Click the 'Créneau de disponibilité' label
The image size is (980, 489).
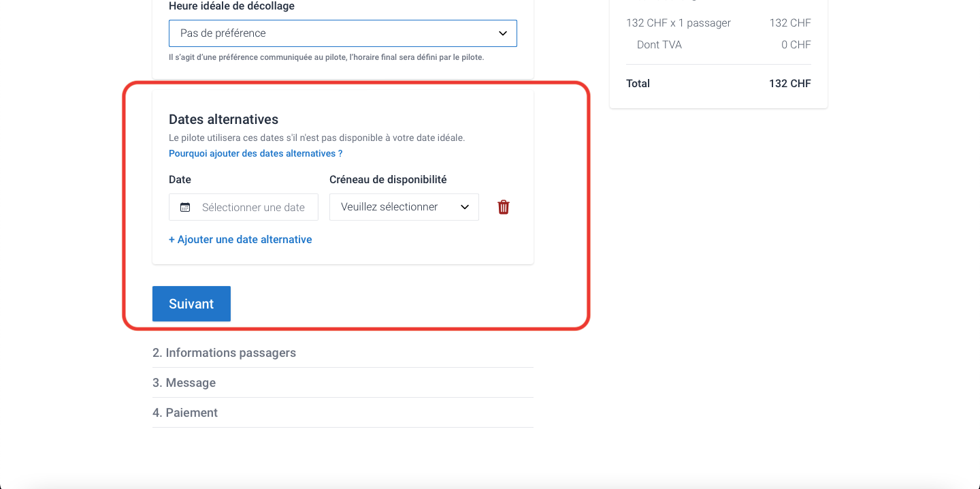point(388,180)
